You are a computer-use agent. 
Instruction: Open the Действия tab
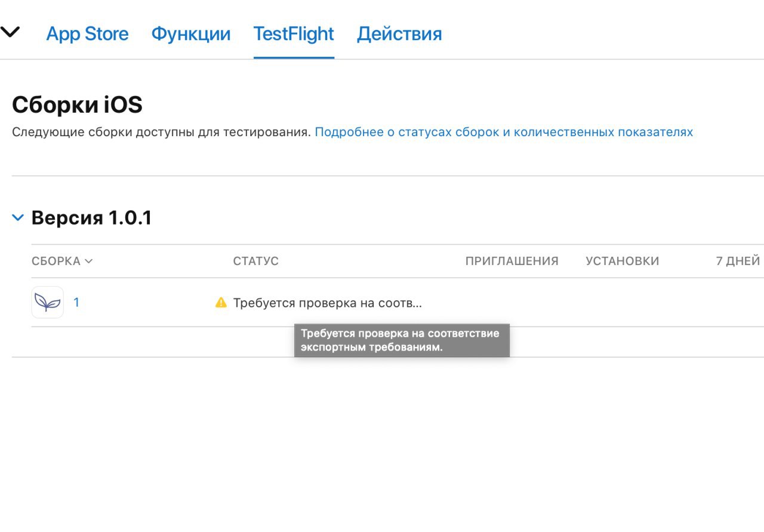pos(399,34)
